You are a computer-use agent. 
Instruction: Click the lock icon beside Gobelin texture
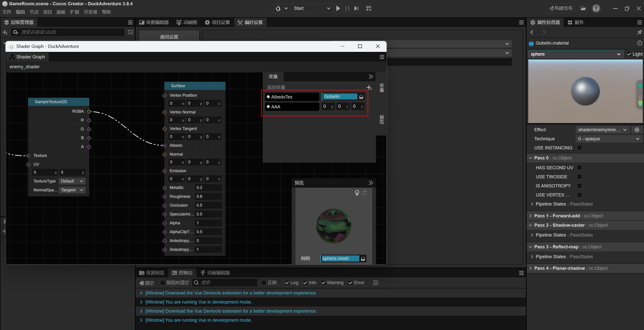tap(361, 97)
